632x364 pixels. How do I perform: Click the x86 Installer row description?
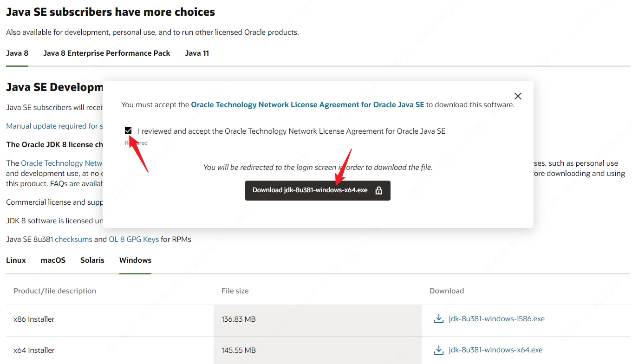34,319
